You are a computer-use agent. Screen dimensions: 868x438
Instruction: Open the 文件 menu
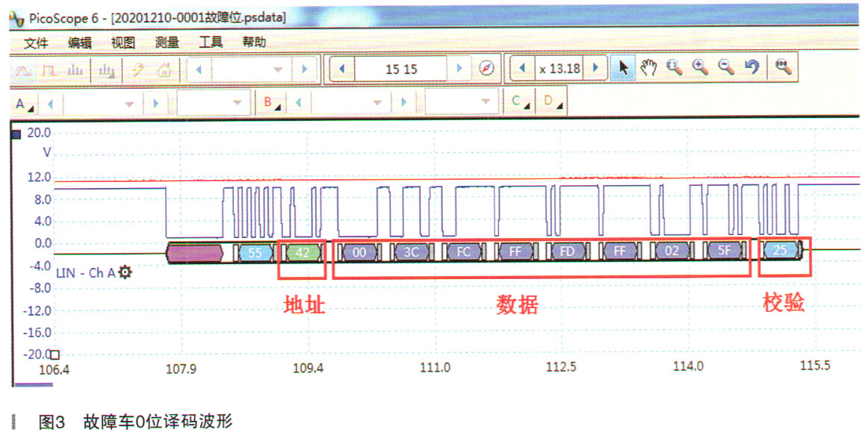[36, 43]
